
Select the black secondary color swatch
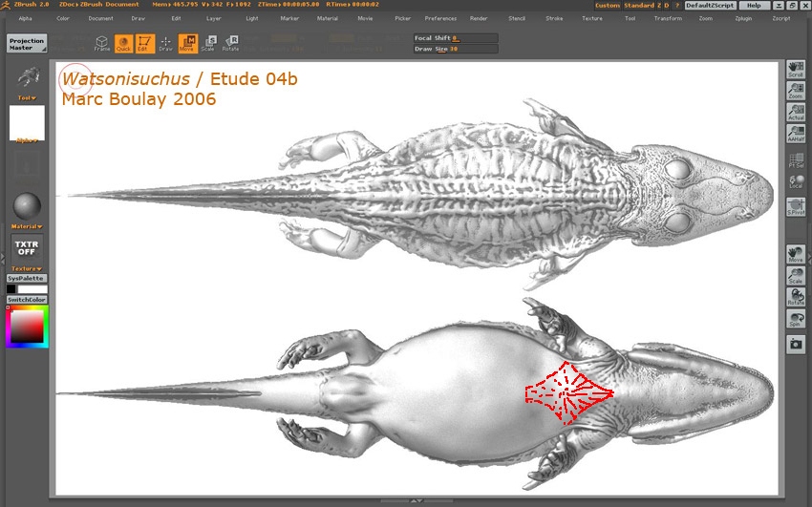click(x=11, y=289)
